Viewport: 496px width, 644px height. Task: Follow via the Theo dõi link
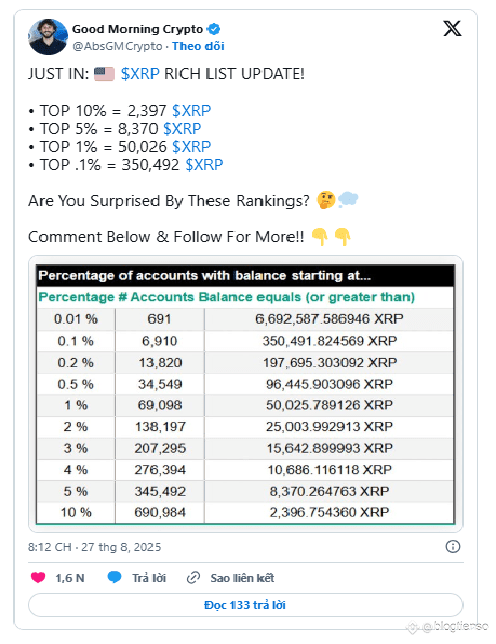pyautogui.click(x=198, y=46)
